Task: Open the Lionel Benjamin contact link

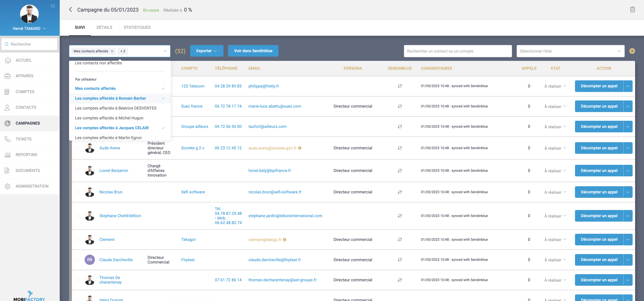Action: click(113, 171)
